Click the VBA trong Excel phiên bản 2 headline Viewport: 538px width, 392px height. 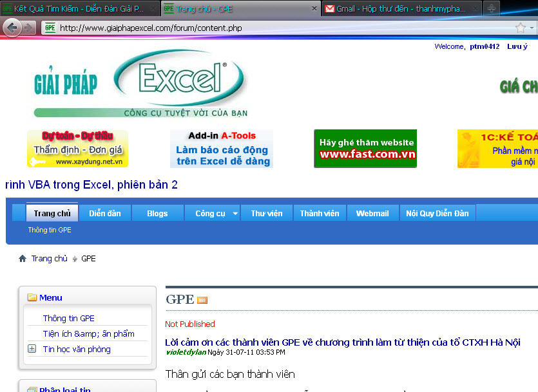(x=91, y=185)
